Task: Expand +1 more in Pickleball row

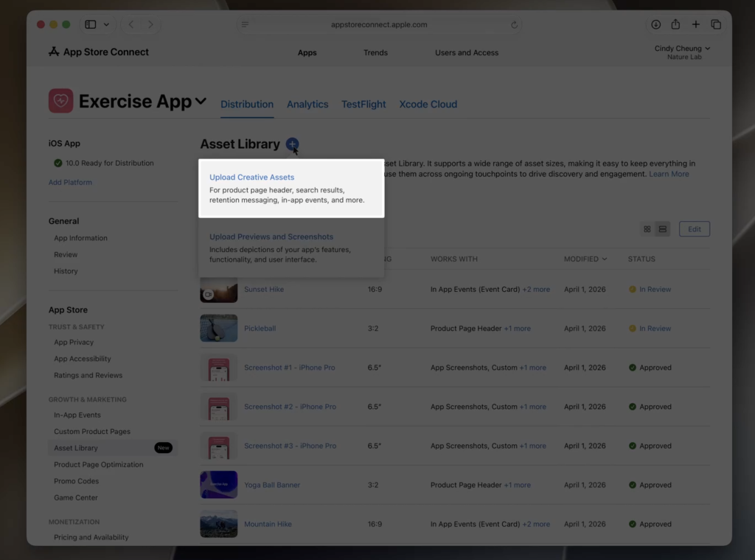Action: point(517,328)
